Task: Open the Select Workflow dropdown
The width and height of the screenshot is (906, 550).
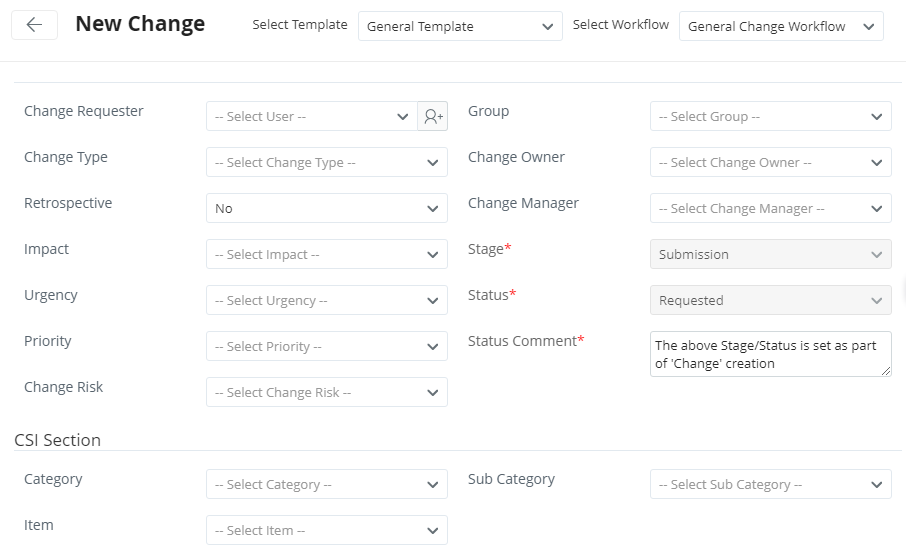Action: click(780, 27)
